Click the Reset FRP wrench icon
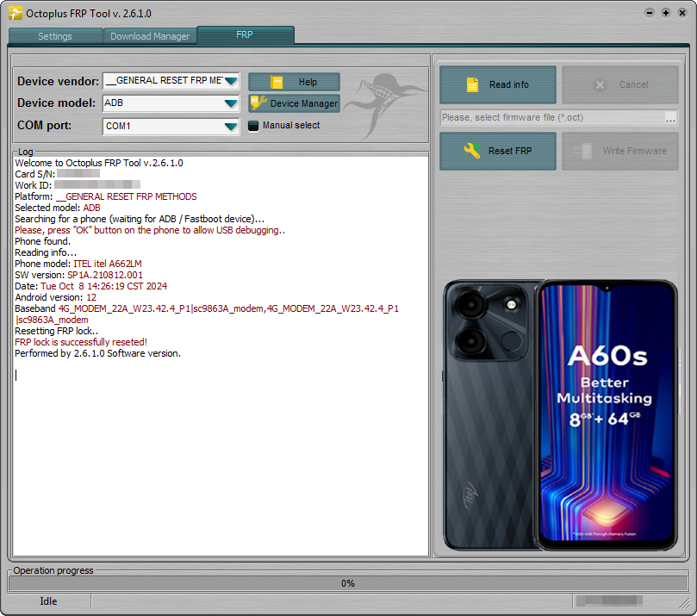This screenshot has width=697, height=616. pos(472,151)
